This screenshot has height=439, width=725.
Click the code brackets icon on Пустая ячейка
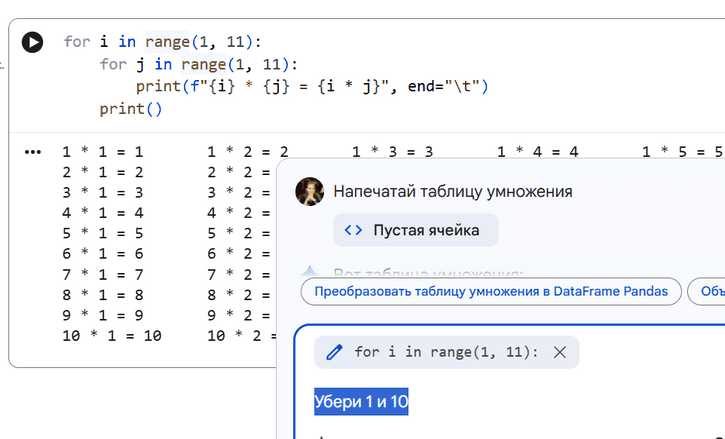coord(353,230)
